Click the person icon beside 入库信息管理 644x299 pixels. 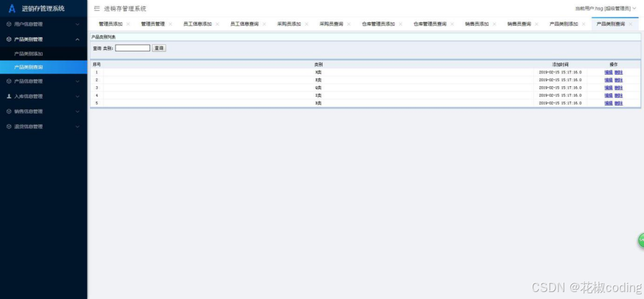pyautogui.click(x=9, y=96)
